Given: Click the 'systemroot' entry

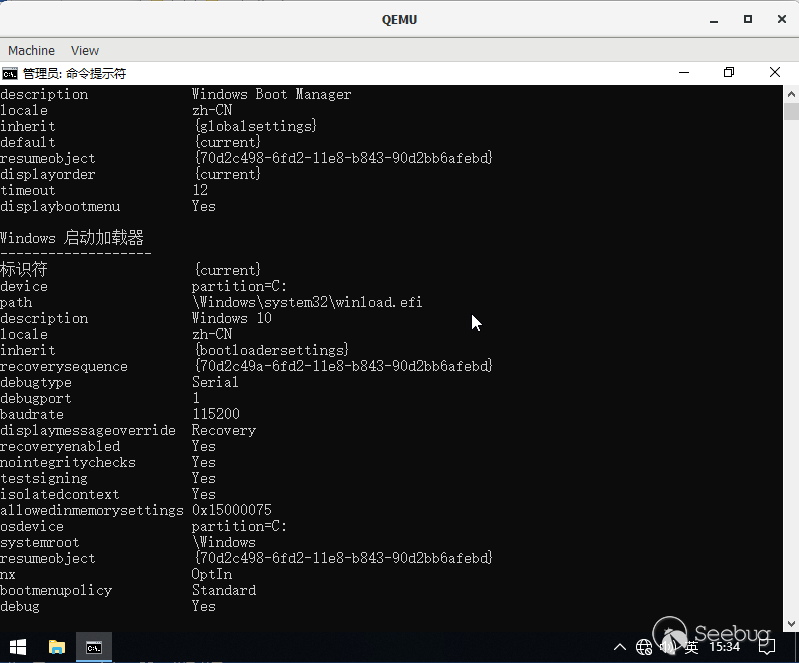Looking at the screenshot, I should point(40,542).
